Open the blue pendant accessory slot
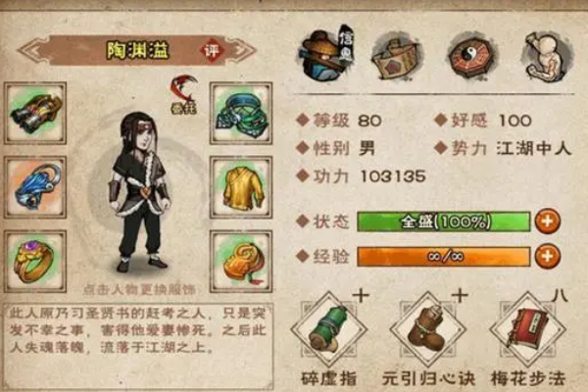Image resolution: width=588 pixels, height=392 pixels. coord(35,187)
